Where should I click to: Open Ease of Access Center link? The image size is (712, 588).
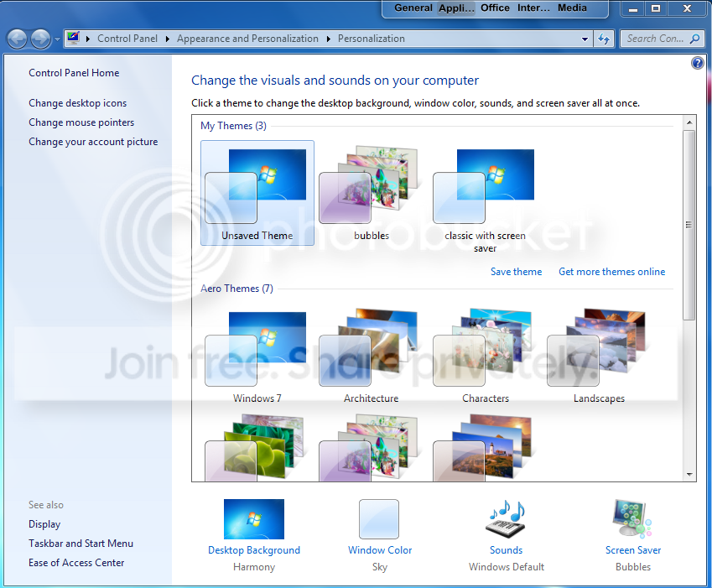pos(76,563)
